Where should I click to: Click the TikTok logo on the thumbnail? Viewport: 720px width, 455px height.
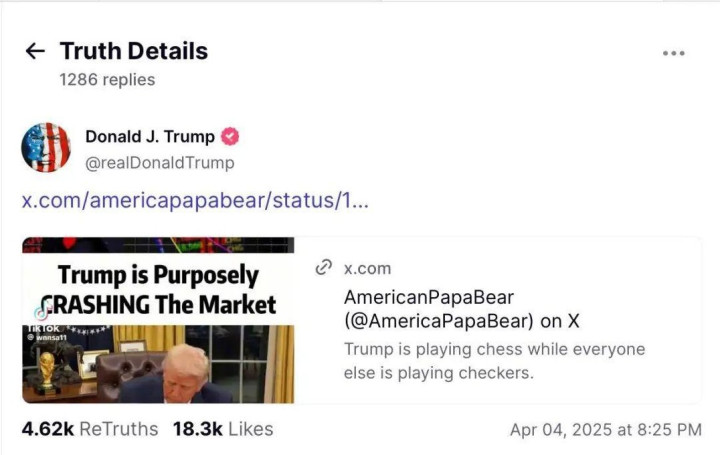40,311
